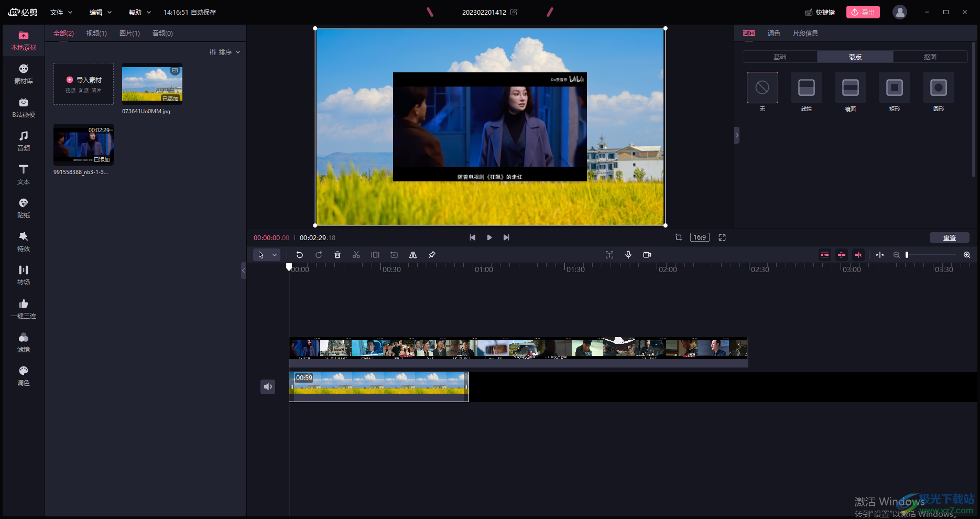The height and width of the screenshot is (519, 980).
Task: Select the 圆形 circle mask
Action: (939, 88)
